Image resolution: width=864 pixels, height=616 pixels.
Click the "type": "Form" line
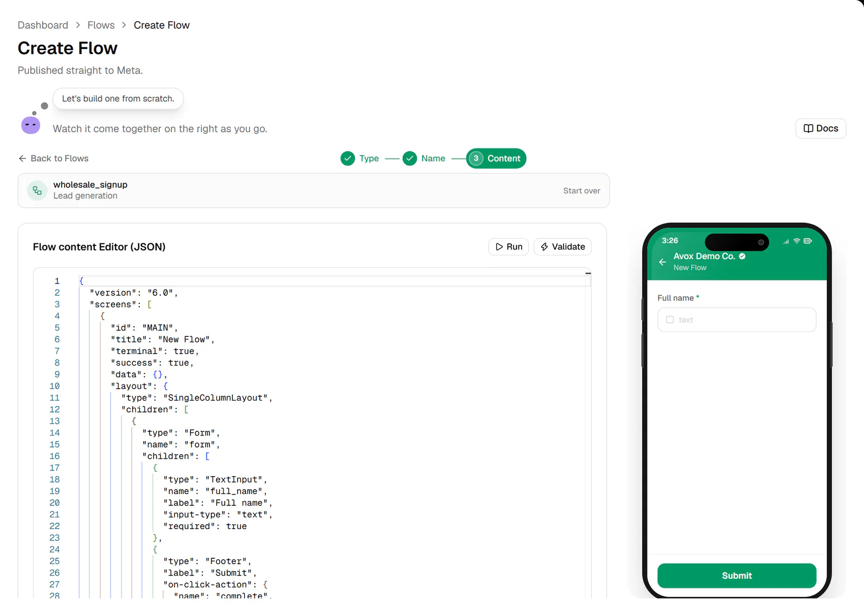[181, 433]
